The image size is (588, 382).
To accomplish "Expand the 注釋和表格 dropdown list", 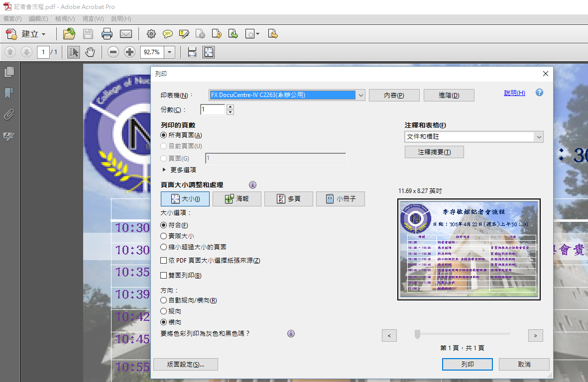I will pyautogui.click(x=538, y=137).
